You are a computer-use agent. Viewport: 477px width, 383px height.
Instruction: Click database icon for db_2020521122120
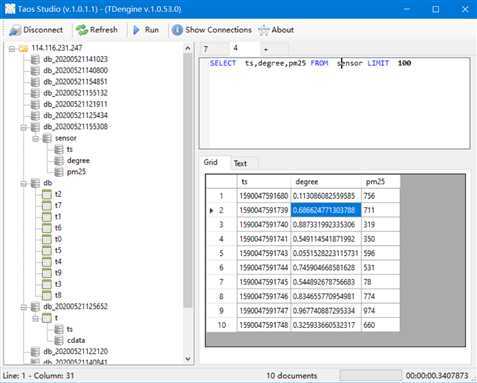pos(35,352)
